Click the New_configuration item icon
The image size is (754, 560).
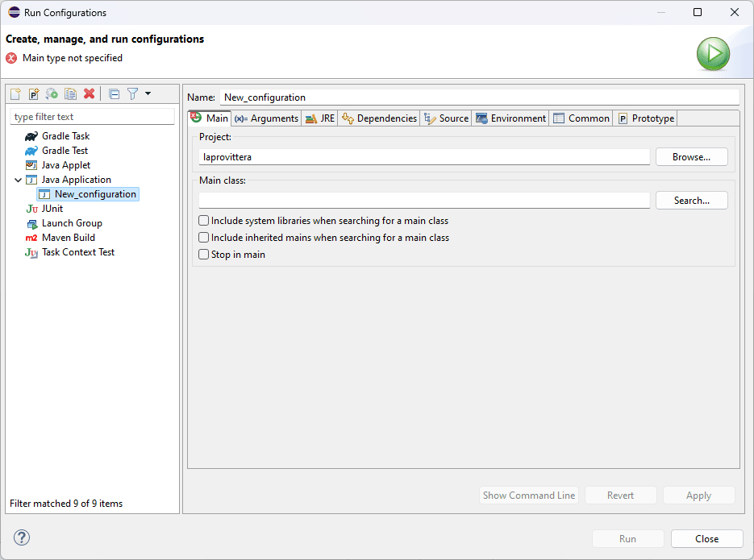tap(44, 194)
